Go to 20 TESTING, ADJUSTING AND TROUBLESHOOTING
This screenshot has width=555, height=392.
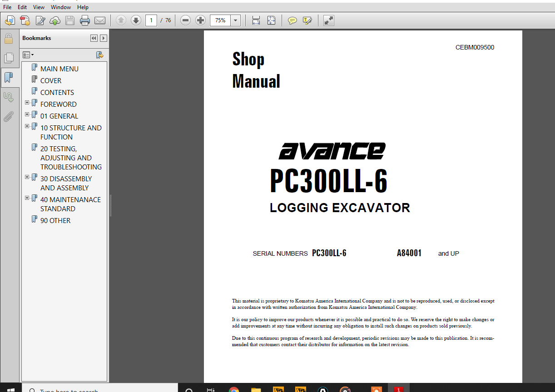71,158
